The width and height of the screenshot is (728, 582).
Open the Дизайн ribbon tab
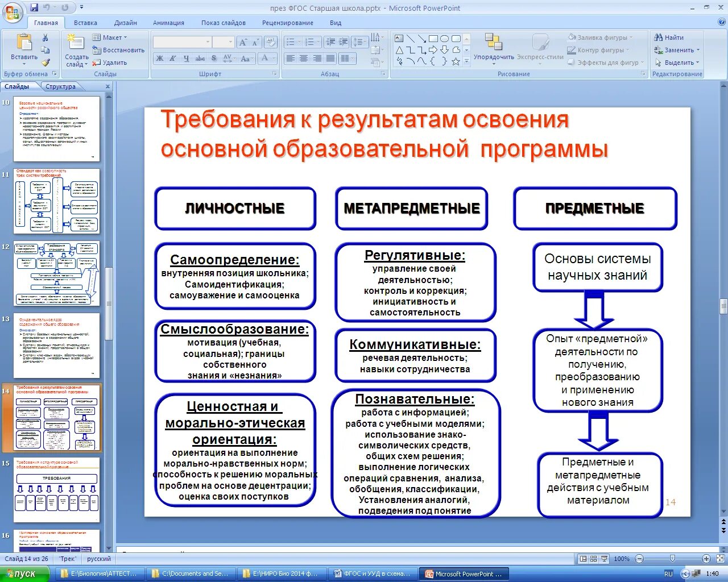pos(126,23)
